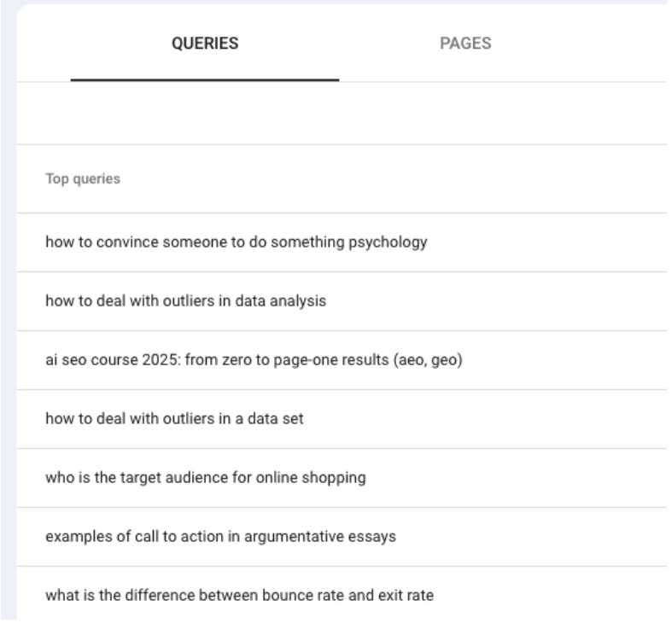Pick the query about argumentative essays
The height and width of the screenshot is (629, 672).
pos(219,537)
